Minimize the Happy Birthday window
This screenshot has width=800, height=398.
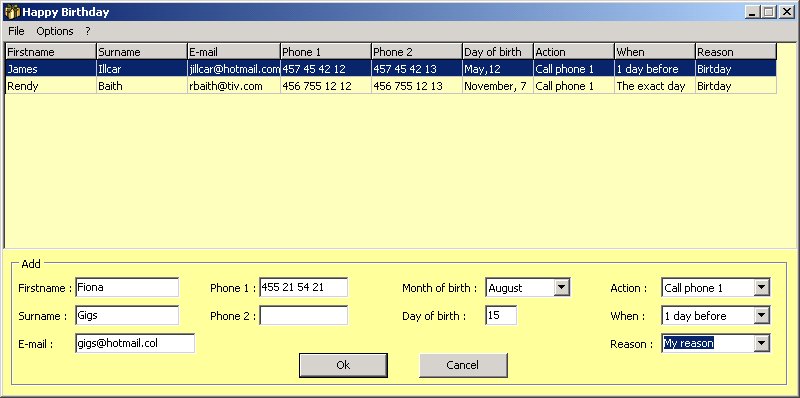point(752,12)
